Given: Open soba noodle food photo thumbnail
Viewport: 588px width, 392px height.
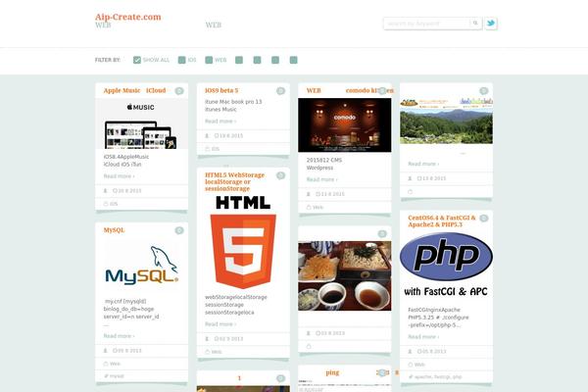Looking at the screenshot, I should tap(345, 275).
